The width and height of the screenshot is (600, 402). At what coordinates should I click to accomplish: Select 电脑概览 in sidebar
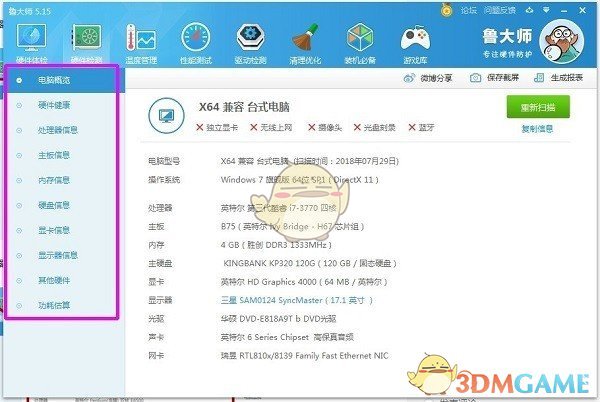(x=62, y=80)
